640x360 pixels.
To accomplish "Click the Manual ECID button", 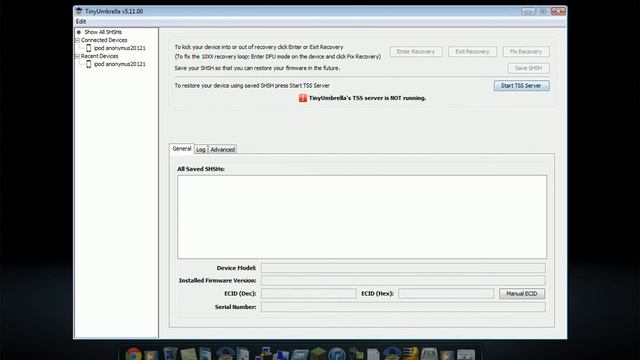I will click(x=522, y=293).
